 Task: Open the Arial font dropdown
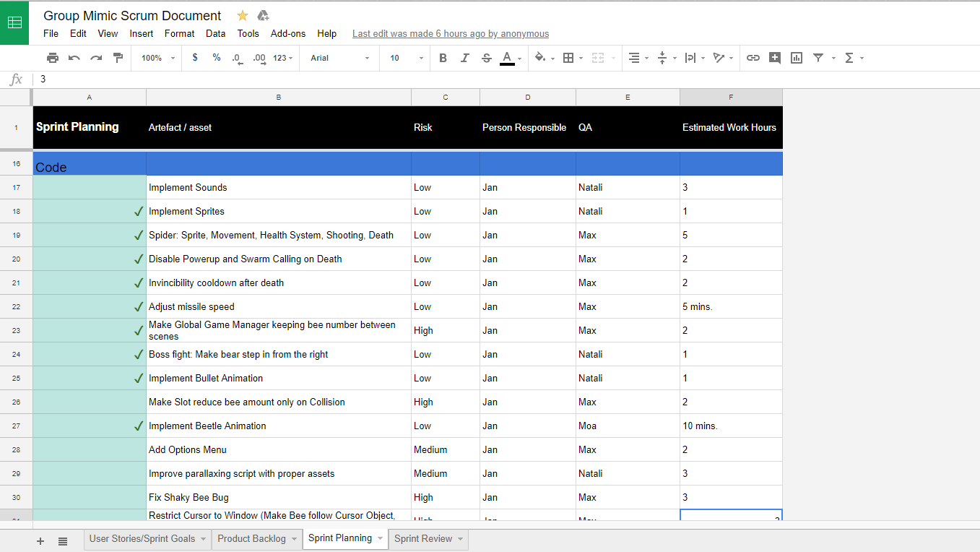pyautogui.click(x=340, y=58)
